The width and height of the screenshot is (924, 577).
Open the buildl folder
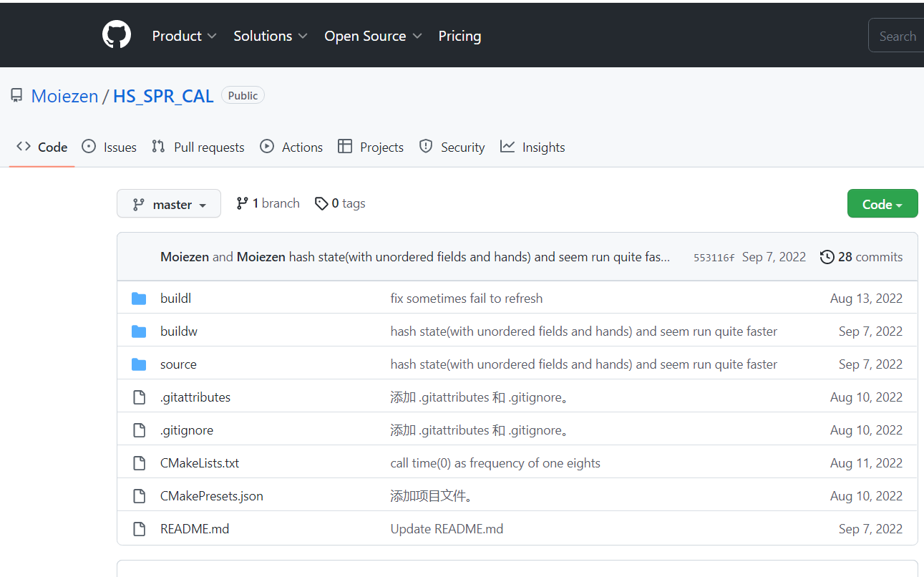(175, 299)
